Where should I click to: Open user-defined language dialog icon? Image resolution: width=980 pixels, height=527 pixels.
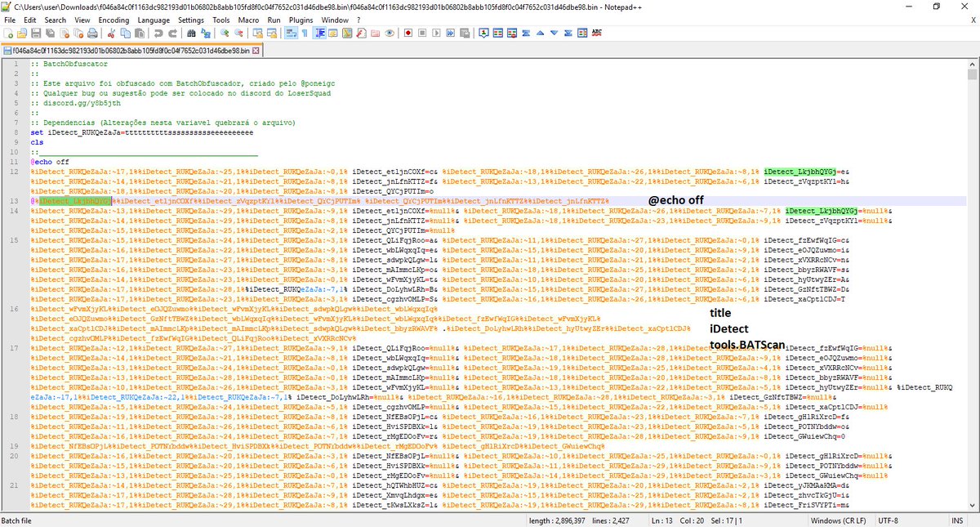pyautogui.click(x=333, y=33)
